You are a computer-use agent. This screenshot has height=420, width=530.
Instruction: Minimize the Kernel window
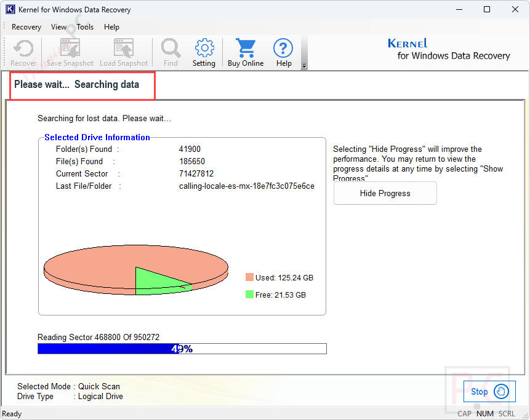pyautogui.click(x=459, y=9)
